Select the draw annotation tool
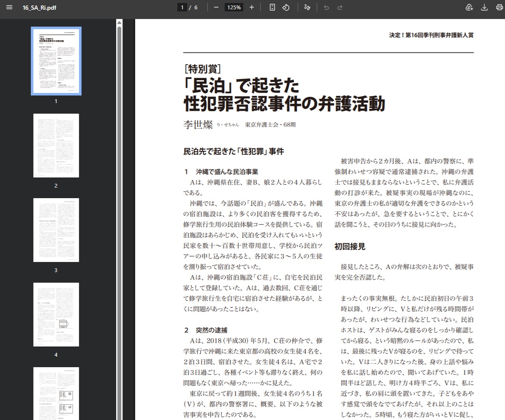 point(307,8)
